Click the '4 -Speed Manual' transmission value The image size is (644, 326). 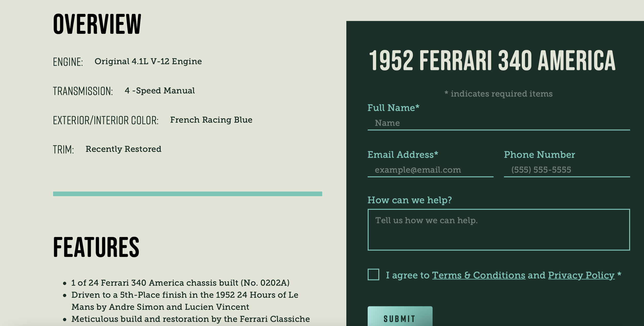click(160, 91)
